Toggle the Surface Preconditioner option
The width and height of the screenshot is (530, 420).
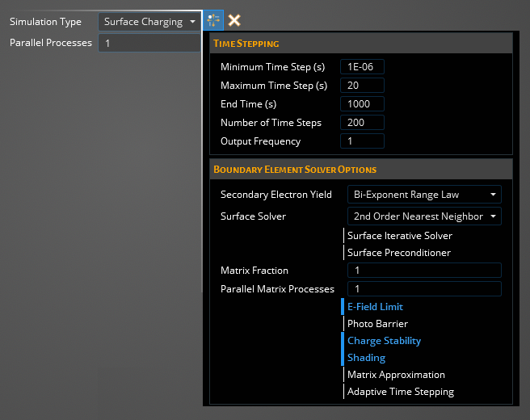coord(399,253)
